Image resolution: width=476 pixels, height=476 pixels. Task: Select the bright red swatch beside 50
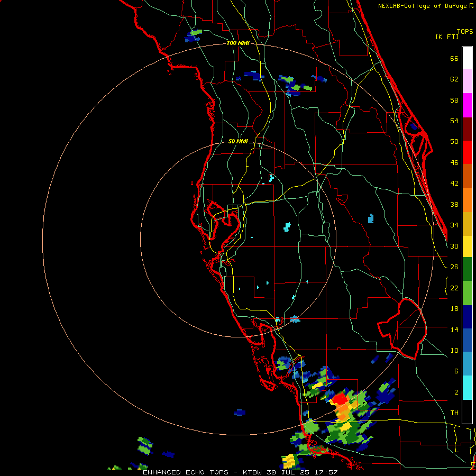[x=467, y=152]
